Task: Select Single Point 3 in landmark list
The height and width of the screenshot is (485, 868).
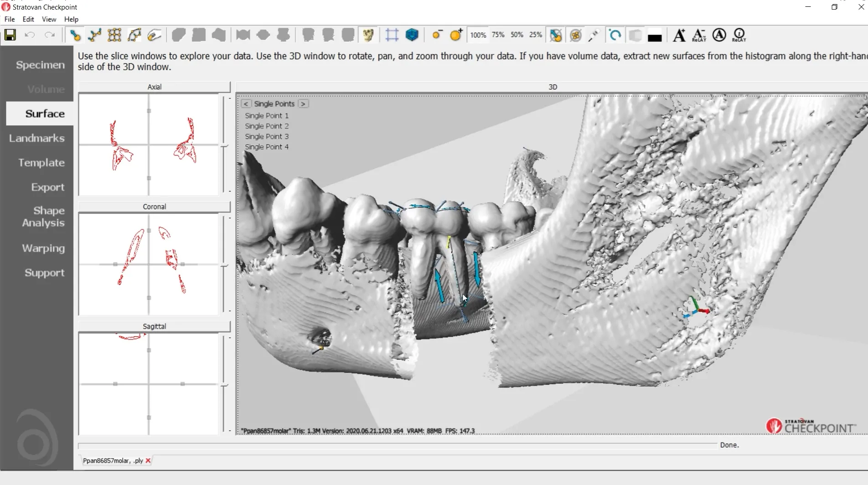Action: point(267,136)
